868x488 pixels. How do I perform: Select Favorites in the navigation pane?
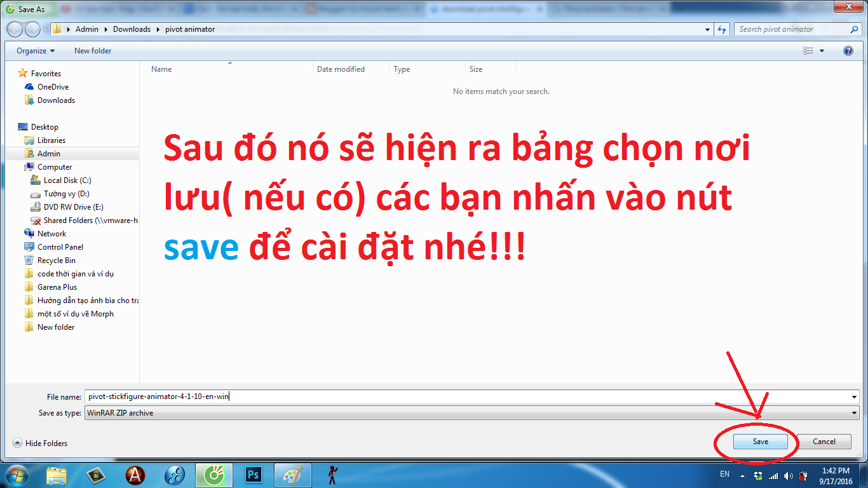click(46, 74)
